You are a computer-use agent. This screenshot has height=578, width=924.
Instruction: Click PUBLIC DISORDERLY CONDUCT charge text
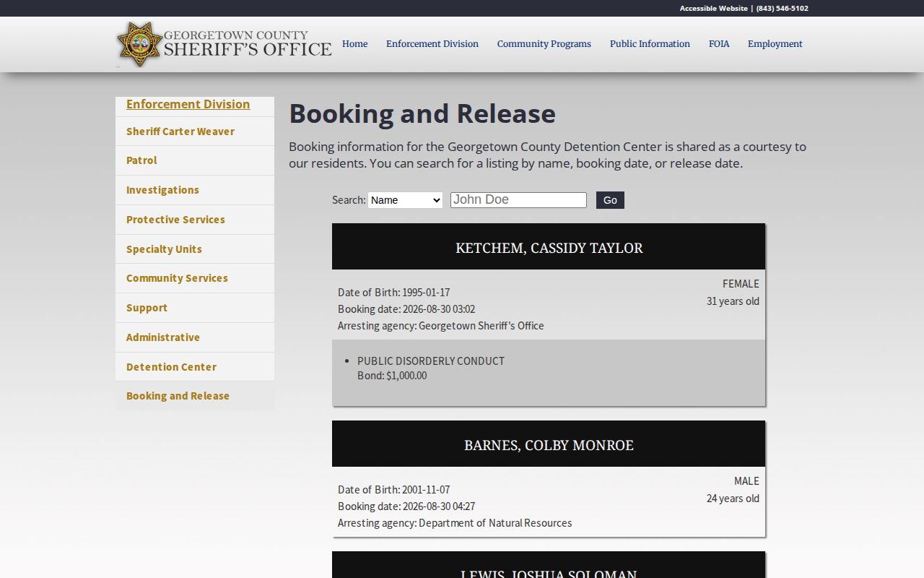click(431, 361)
